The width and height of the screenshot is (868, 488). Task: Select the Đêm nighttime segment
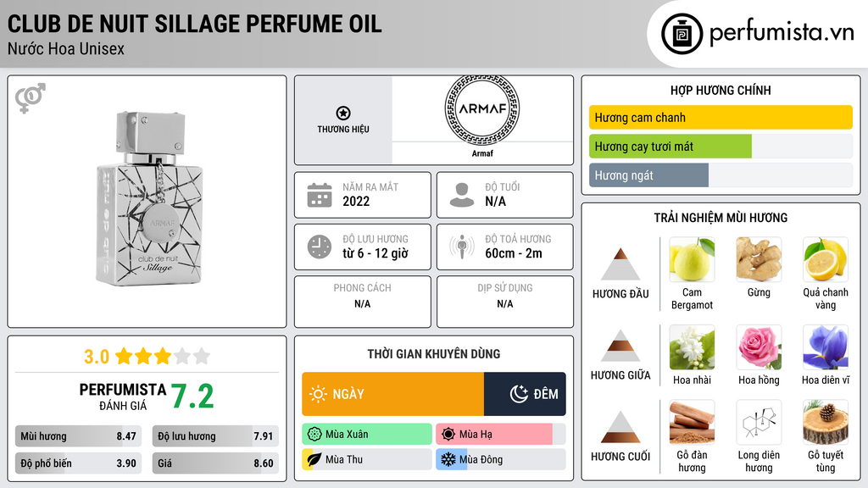(x=525, y=394)
